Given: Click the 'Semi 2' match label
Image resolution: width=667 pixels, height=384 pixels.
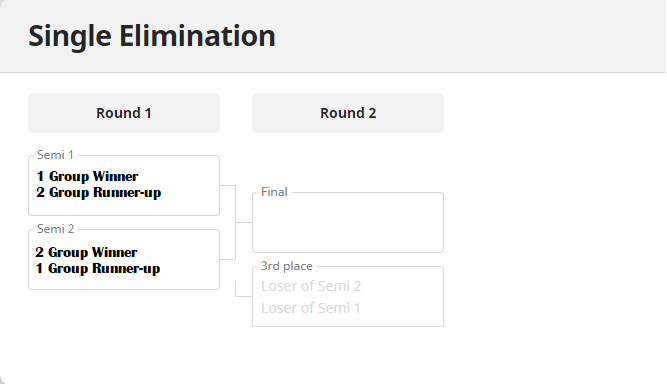Looking at the screenshot, I should pyautogui.click(x=56, y=229).
